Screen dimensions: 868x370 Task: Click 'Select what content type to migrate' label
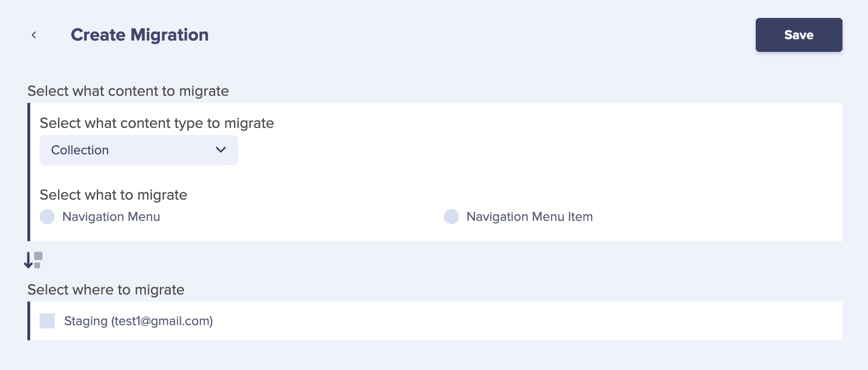click(157, 123)
